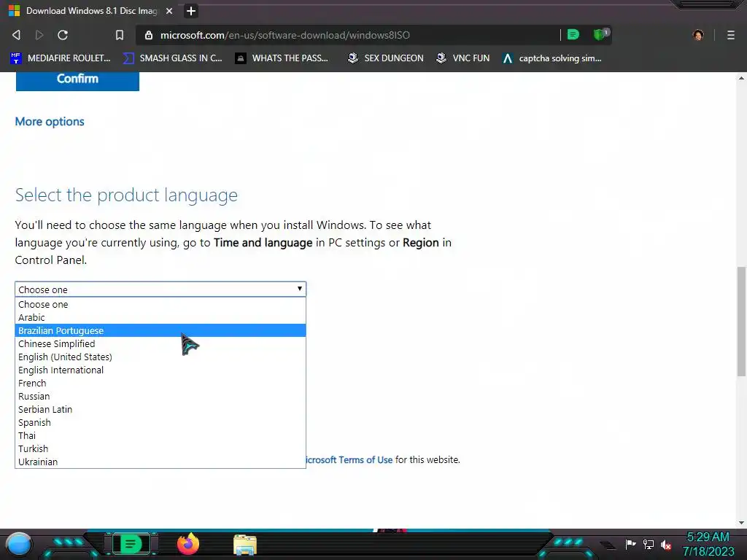This screenshot has width=747, height=560.
Task: Open the browser hamburger menu
Action: [730, 35]
